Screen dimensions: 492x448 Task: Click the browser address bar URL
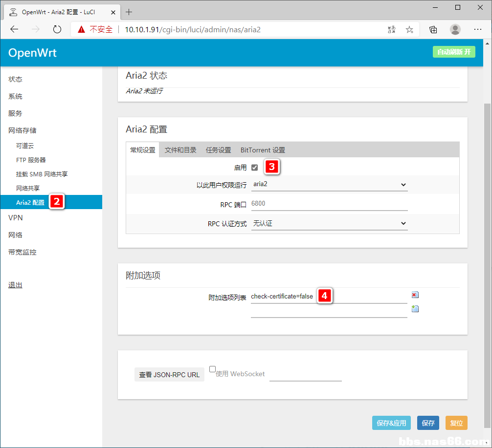click(x=193, y=29)
